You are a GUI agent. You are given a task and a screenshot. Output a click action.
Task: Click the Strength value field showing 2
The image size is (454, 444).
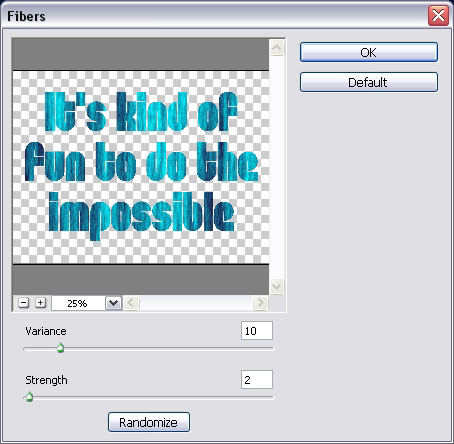[257, 379]
